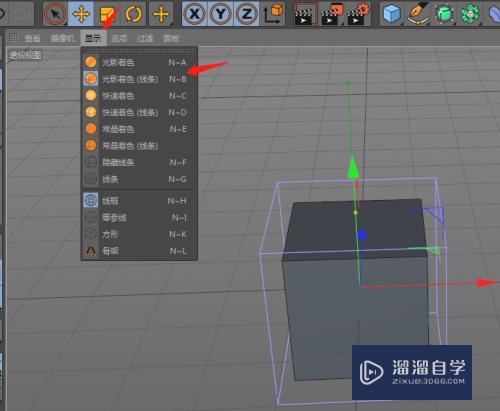This screenshot has height=411, width=500.
Task: Choose 快速着色 N~C mode
Action: coord(139,96)
